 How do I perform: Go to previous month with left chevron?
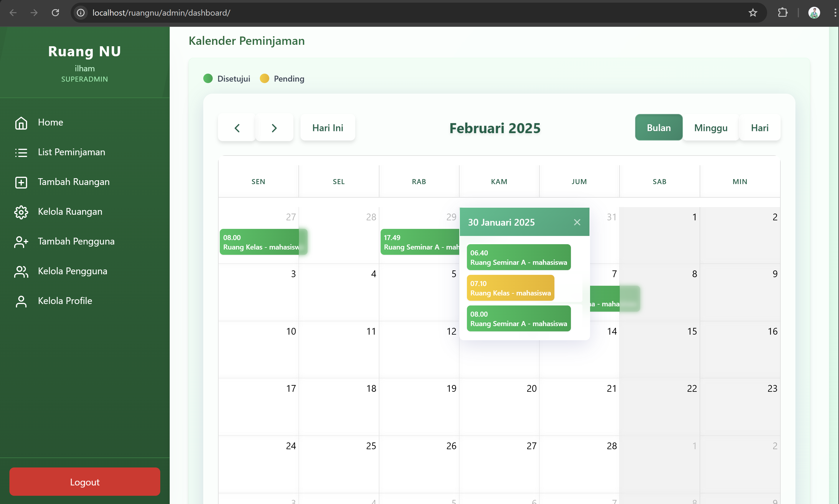pyautogui.click(x=237, y=128)
